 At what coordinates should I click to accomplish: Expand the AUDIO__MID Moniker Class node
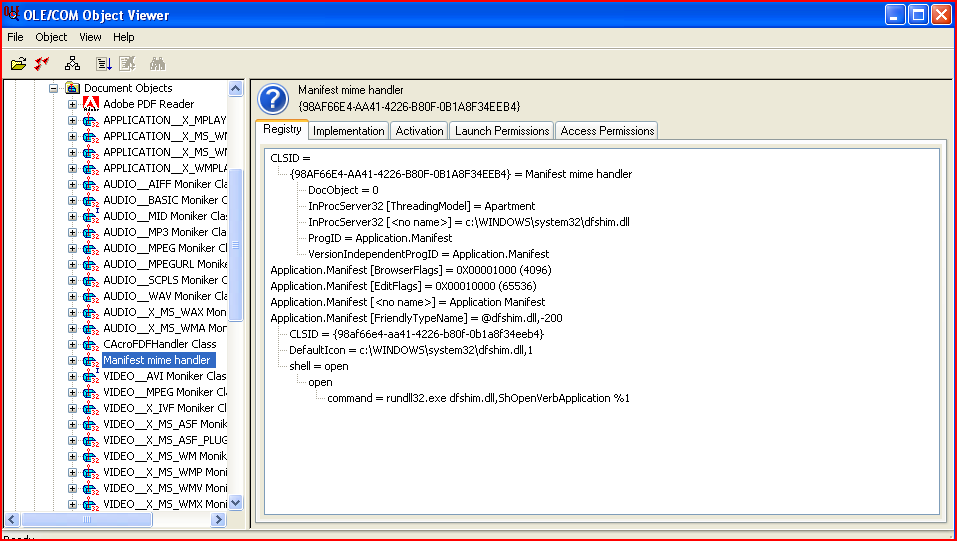click(x=72, y=216)
